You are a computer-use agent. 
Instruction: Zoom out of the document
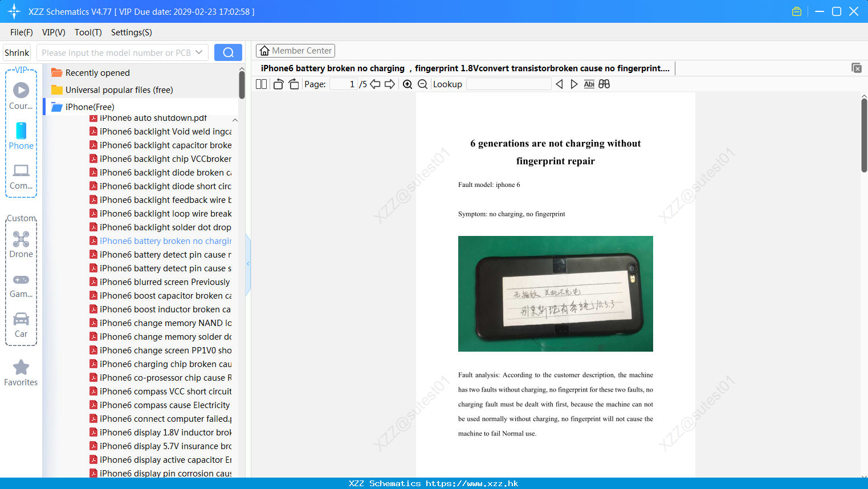pyautogui.click(x=423, y=84)
